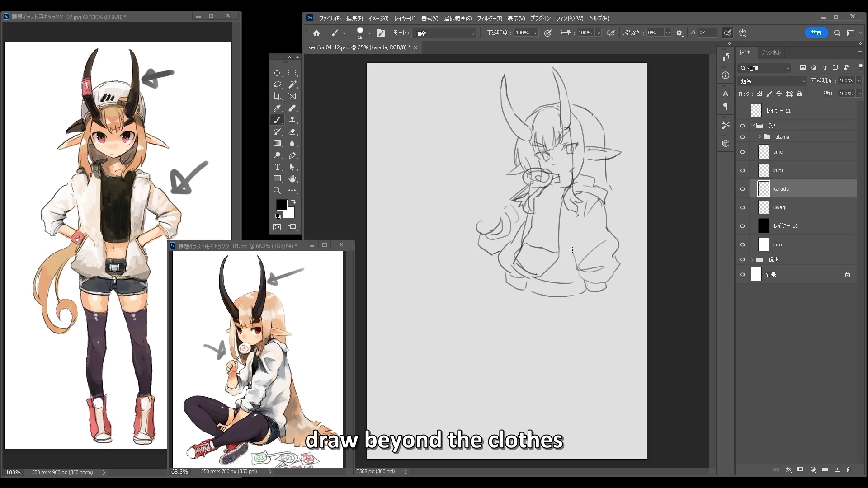The height and width of the screenshot is (488, 868).
Task: Hide the karada layer
Action: pyautogui.click(x=742, y=189)
